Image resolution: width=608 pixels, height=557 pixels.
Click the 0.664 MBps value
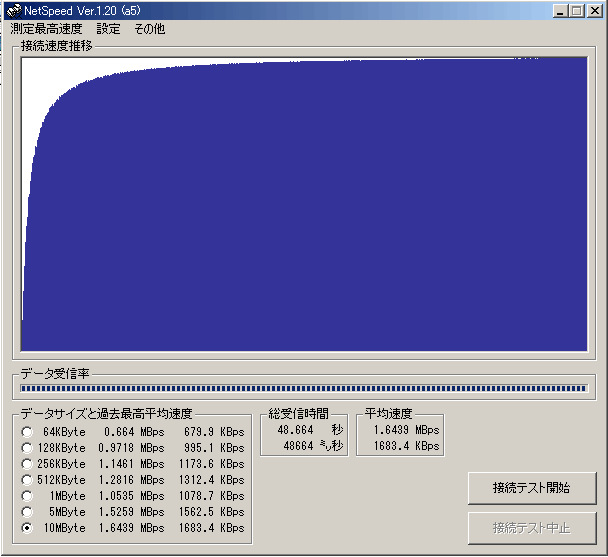click(x=134, y=432)
